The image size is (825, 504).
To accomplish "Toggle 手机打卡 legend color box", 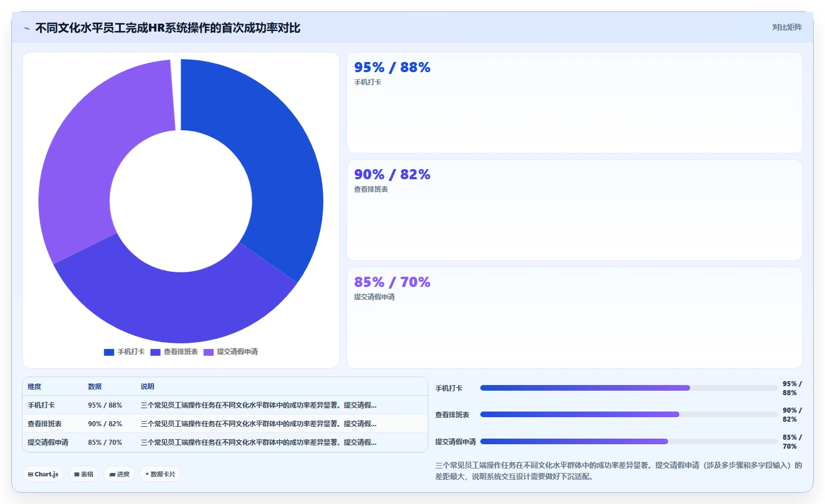I will coord(109,352).
